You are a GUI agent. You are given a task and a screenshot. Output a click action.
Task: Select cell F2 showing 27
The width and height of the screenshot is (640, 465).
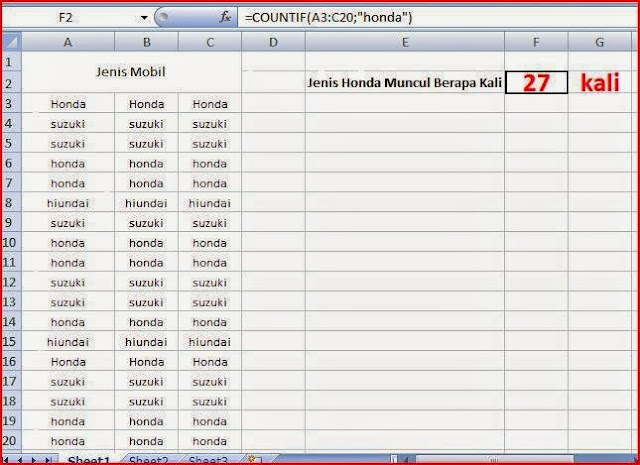536,82
